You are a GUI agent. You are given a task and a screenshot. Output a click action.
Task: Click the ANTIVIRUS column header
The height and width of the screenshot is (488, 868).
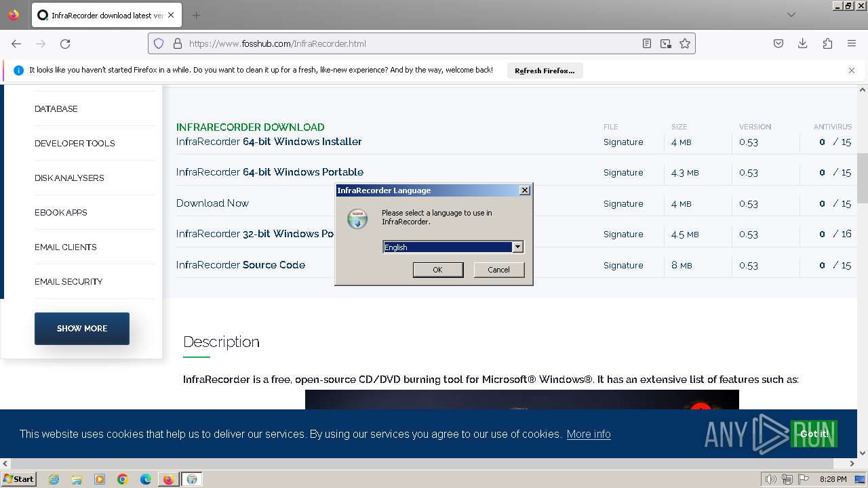(833, 127)
